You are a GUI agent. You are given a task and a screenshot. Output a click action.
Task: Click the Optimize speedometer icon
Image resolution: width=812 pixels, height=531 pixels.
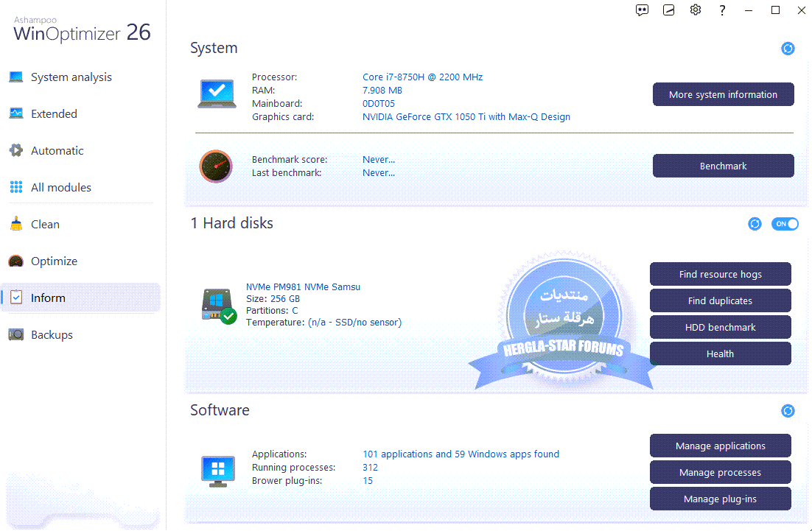point(16,261)
